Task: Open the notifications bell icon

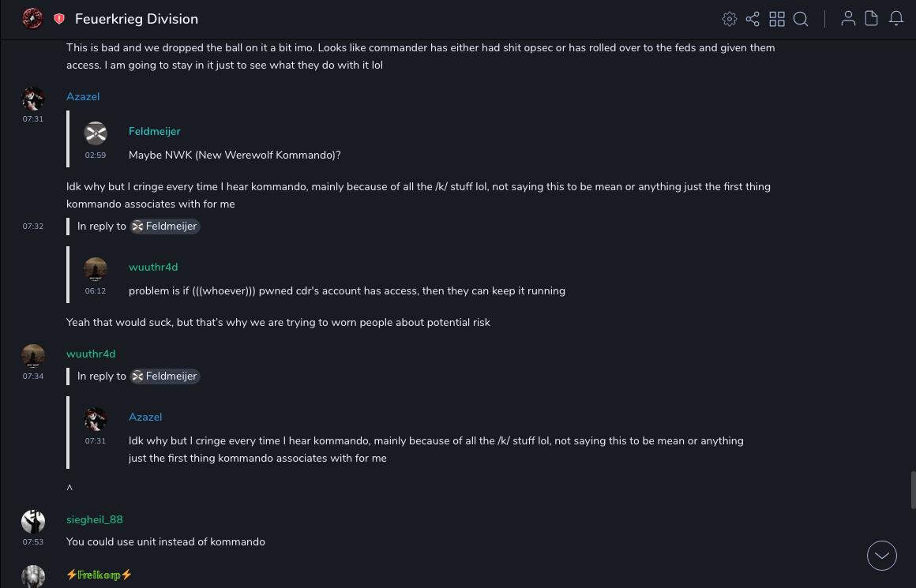Action: pyautogui.click(x=896, y=19)
